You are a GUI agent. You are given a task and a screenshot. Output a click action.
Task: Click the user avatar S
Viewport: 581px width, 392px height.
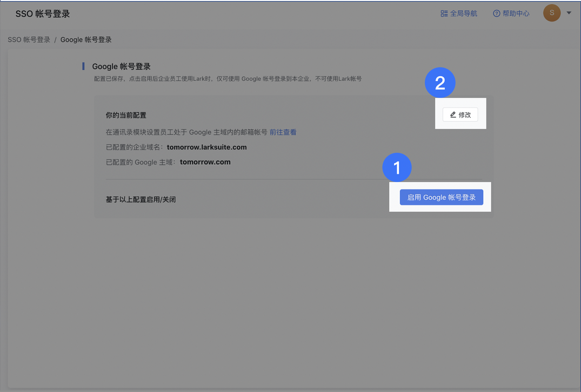(552, 13)
